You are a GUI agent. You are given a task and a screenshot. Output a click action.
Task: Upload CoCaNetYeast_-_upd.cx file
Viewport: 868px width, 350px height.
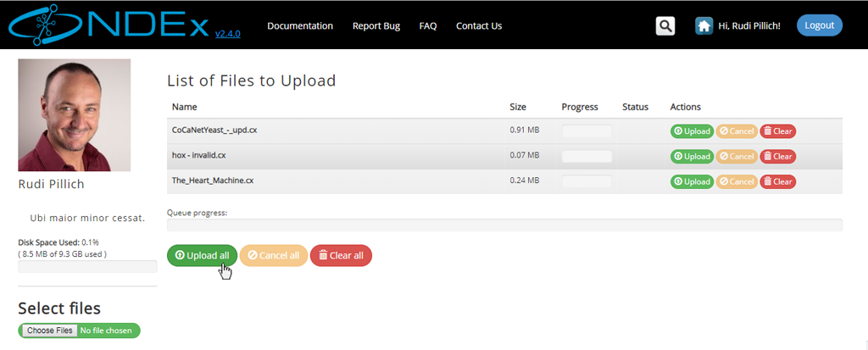692,131
